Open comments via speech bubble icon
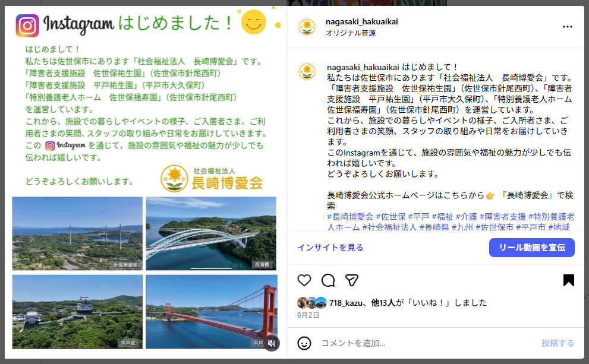Image resolution: width=589 pixels, height=364 pixels. (x=328, y=280)
